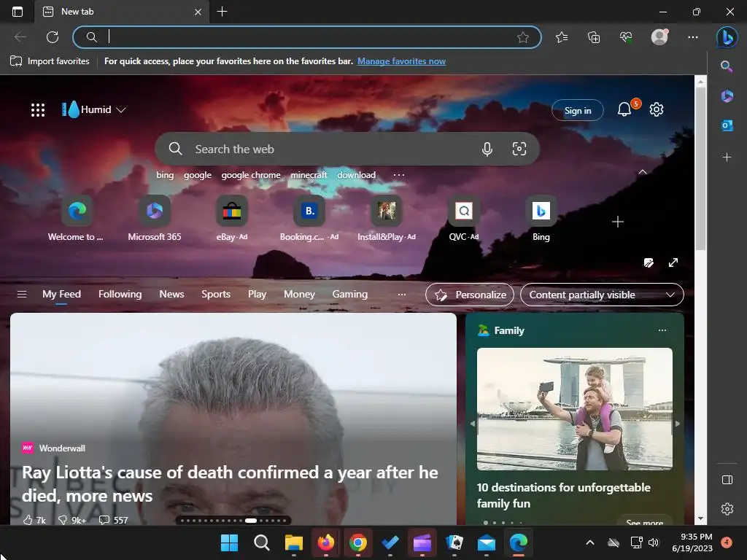Open Manage favorites now link
Image resolution: width=747 pixels, height=560 pixels.
(x=402, y=61)
